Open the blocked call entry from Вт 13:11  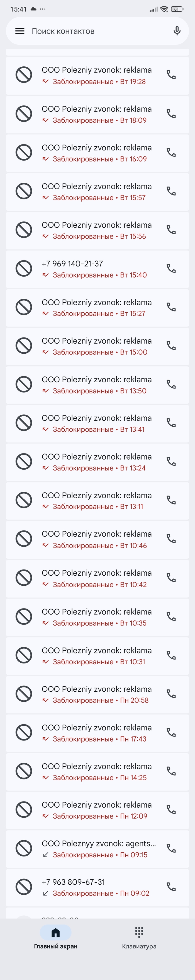click(95, 501)
